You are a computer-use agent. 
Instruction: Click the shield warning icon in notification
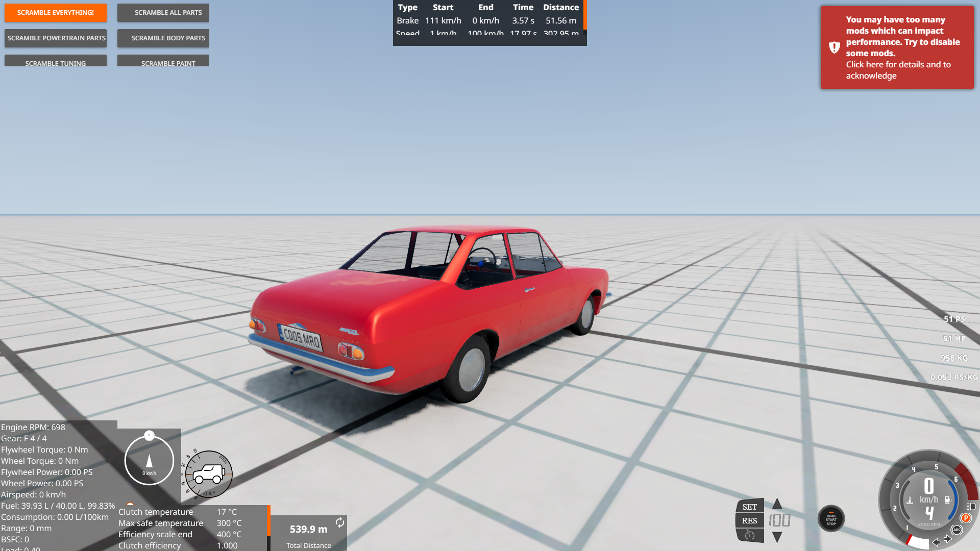[x=835, y=47]
